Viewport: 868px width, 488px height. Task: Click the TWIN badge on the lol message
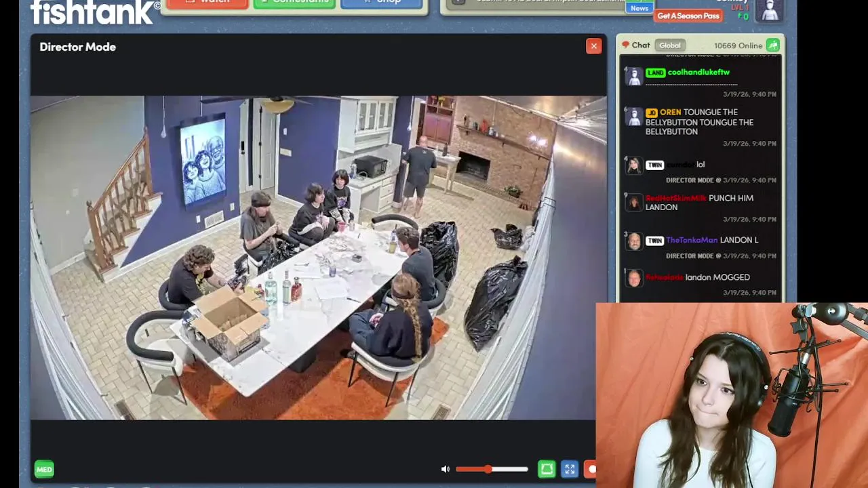[654, 165]
